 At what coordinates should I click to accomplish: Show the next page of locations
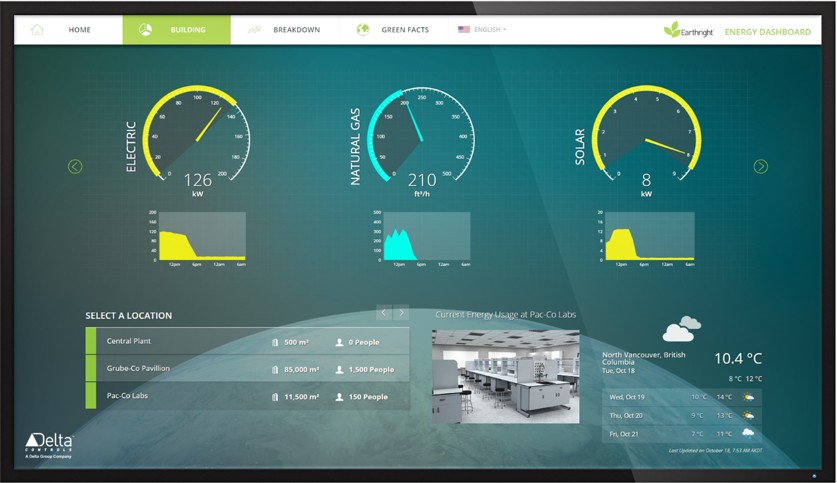tap(401, 313)
